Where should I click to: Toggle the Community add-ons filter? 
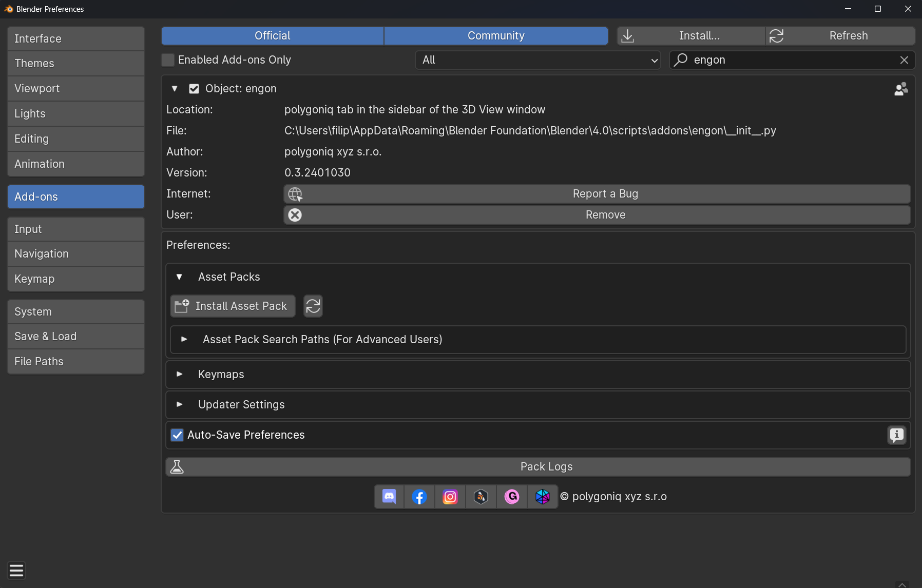pos(496,36)
